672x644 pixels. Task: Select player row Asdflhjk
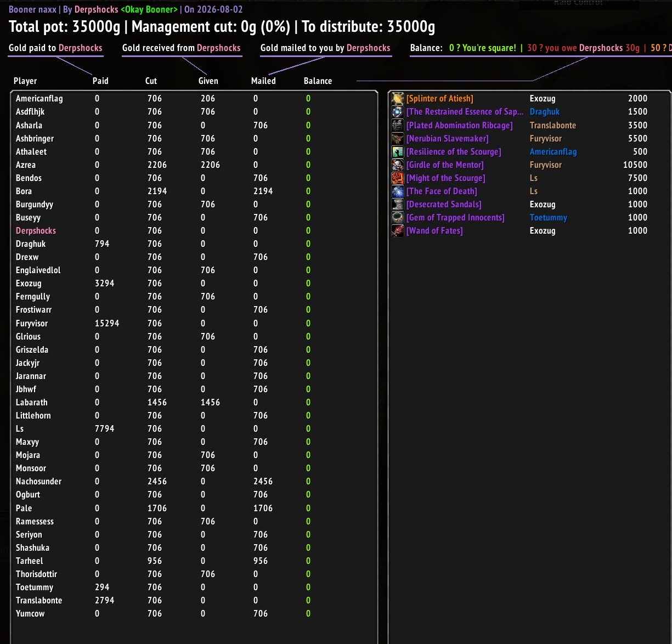pyautogui.click(x=194, y=112)
